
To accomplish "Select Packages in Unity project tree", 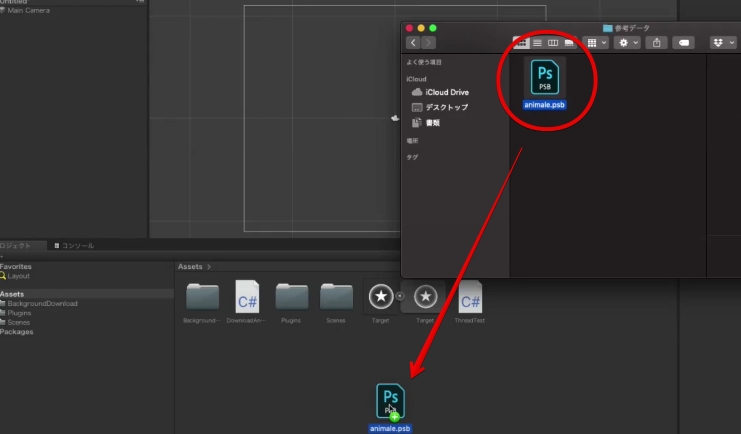I will (x=17, y=332).
